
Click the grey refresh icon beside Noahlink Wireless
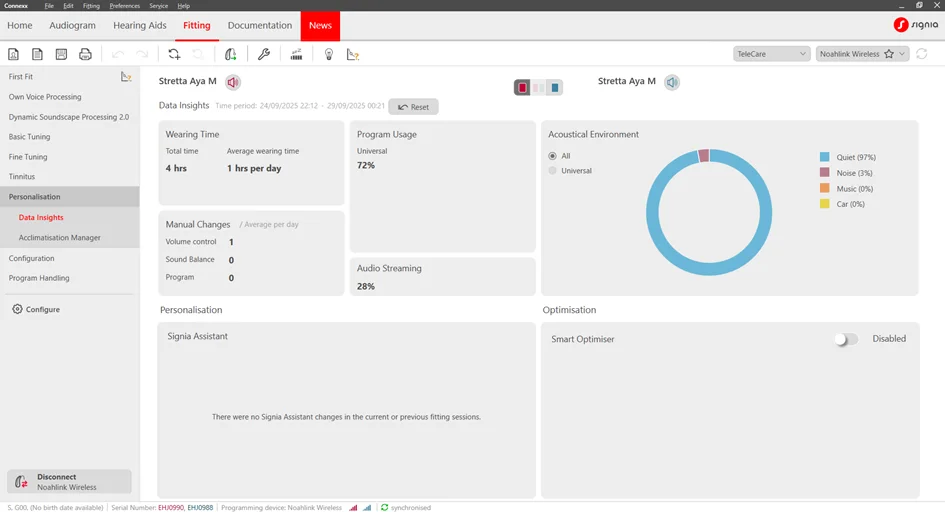921,54
